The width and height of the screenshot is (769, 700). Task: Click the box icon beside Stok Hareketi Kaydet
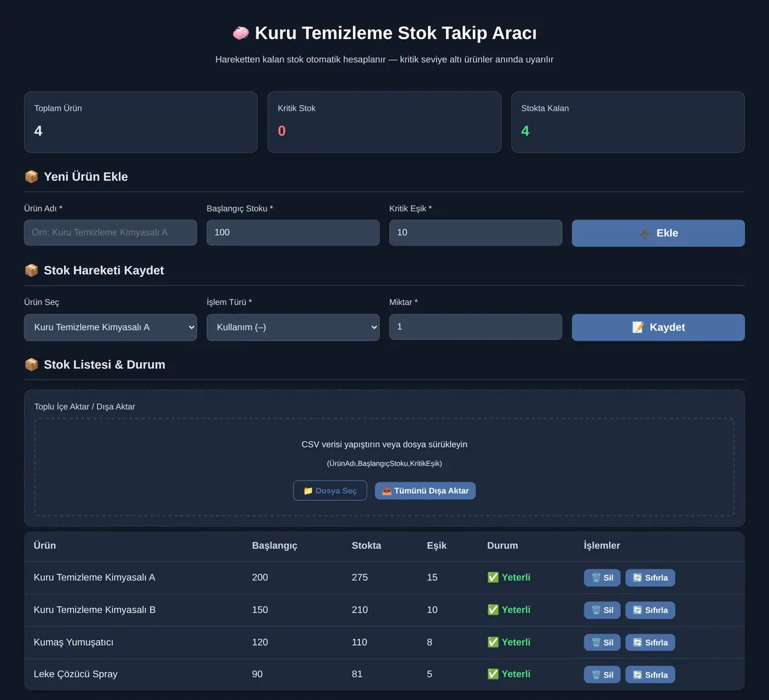[x=31, y=270]
